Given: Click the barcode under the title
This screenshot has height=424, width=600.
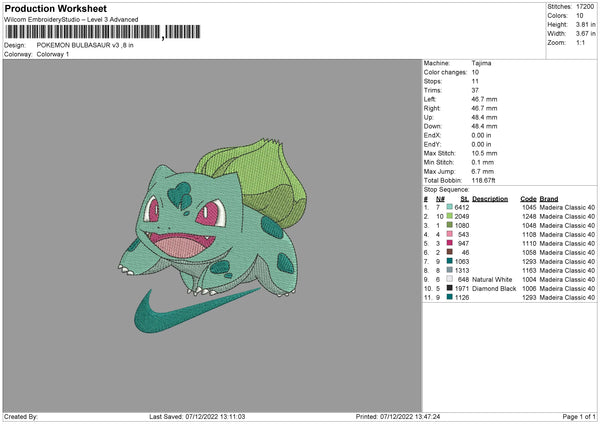Looking at the screenshot, I should pyautogui.click(x=103, y=32).
